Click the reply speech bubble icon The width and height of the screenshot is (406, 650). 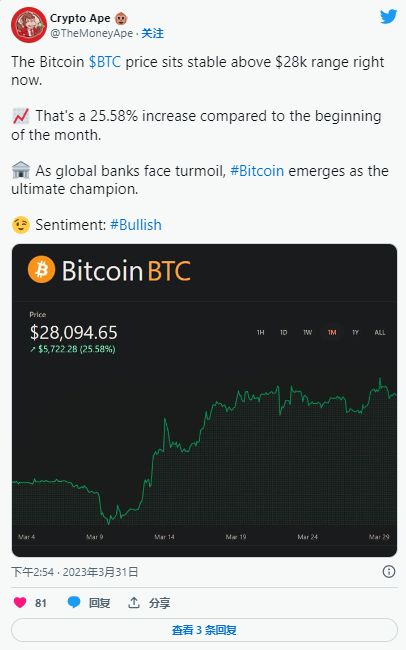pos(74,602)
